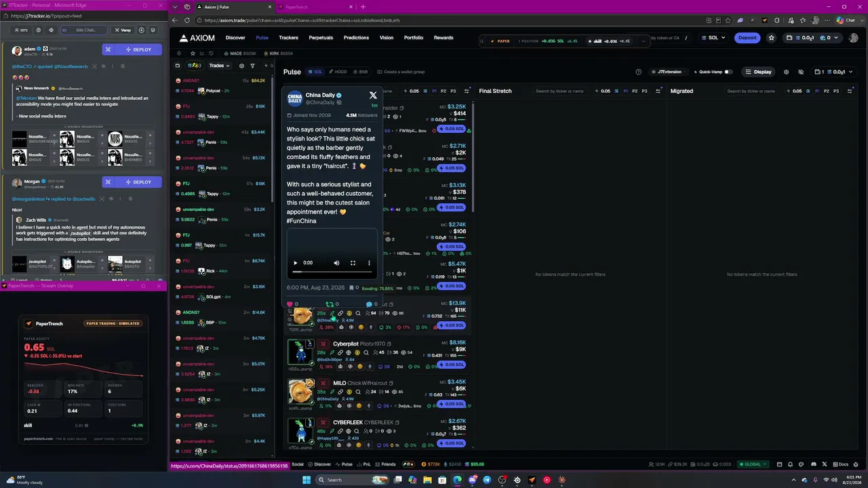868x488 pixels.
Task: Open the filter funnel icon in tracker panel
Action: click(x=252, y=66)
